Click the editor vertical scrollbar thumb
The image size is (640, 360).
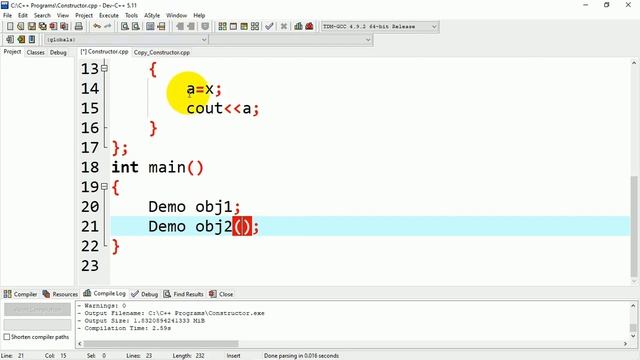point(633,226)
